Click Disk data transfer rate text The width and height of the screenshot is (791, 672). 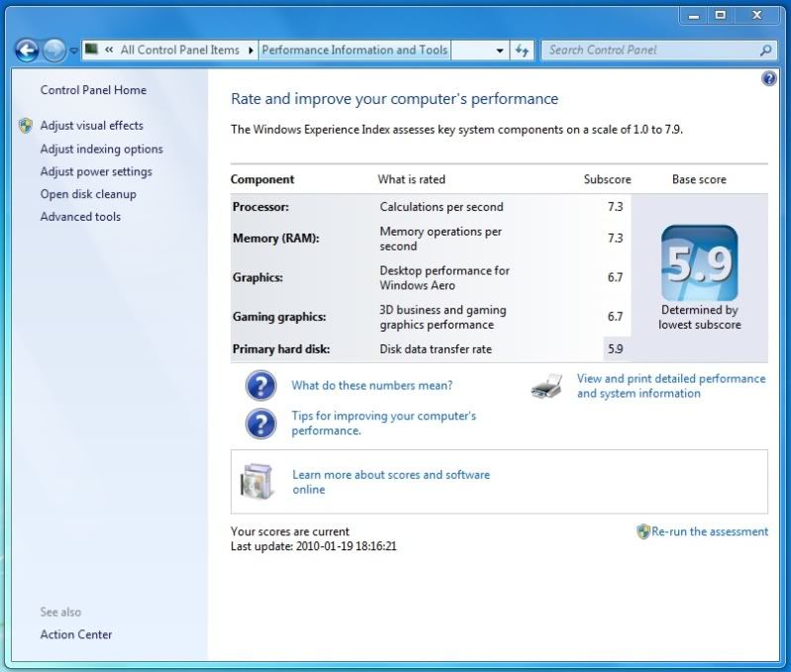(436, 349)
